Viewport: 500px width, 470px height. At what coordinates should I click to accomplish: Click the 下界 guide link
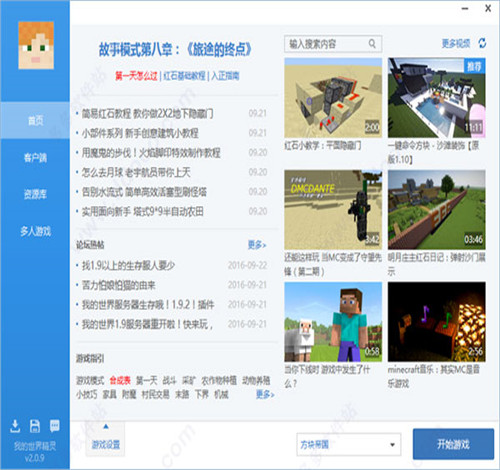[x=202, y=395]
